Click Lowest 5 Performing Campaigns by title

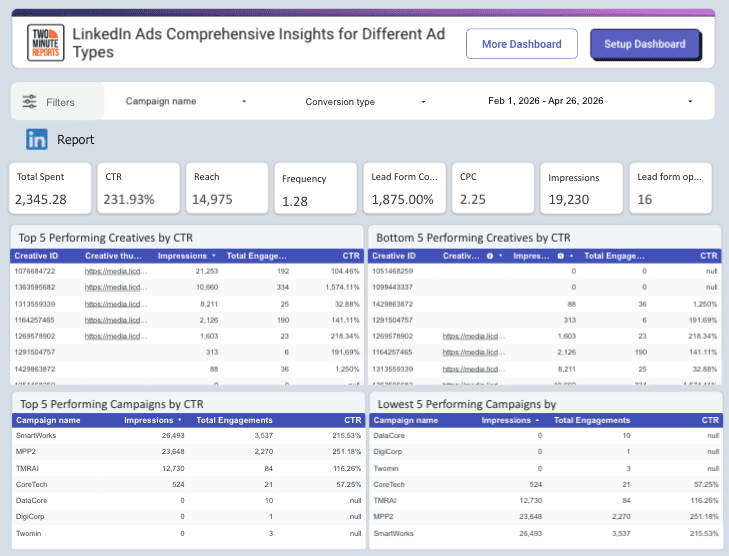467,404
